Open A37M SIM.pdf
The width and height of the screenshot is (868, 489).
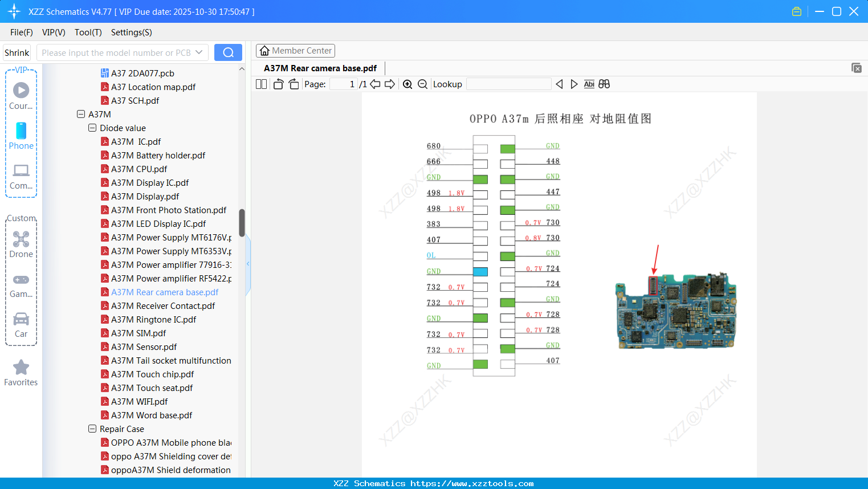(138, 333)
